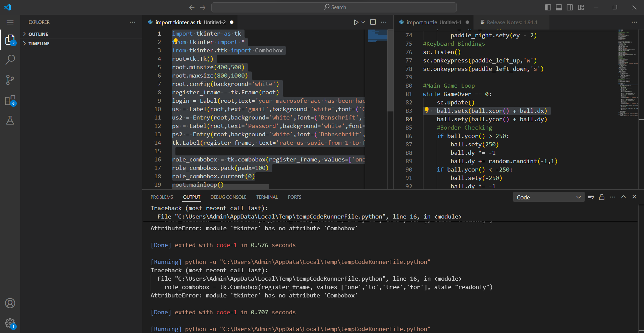The image size is (644, 333).
Task: Select the Untitled-2 editor tab
Action: click(191, 22)
